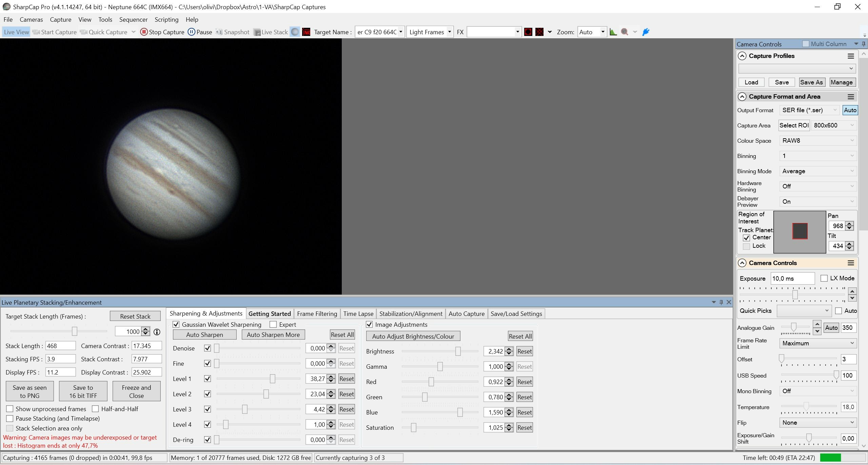
Task: Click the Stop Capture toolbar icon
Action: point(144,32)
